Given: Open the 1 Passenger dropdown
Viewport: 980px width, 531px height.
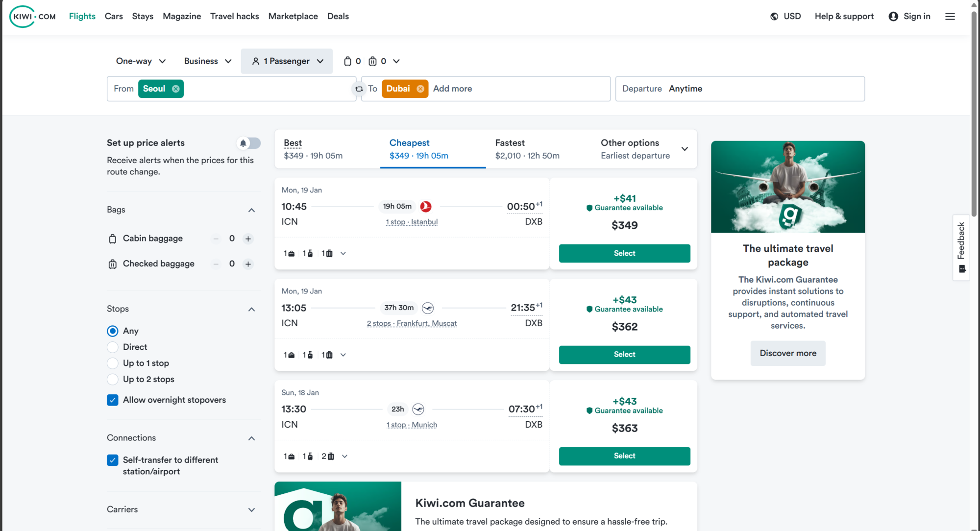Looking at the screenshot, I should click(x=287, y=61).
